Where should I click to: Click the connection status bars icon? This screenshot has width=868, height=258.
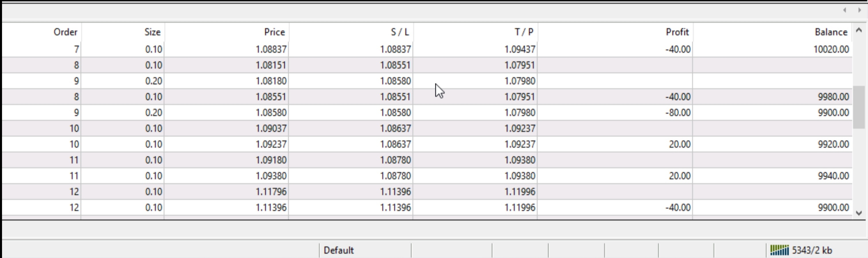[x=779, y=250]
